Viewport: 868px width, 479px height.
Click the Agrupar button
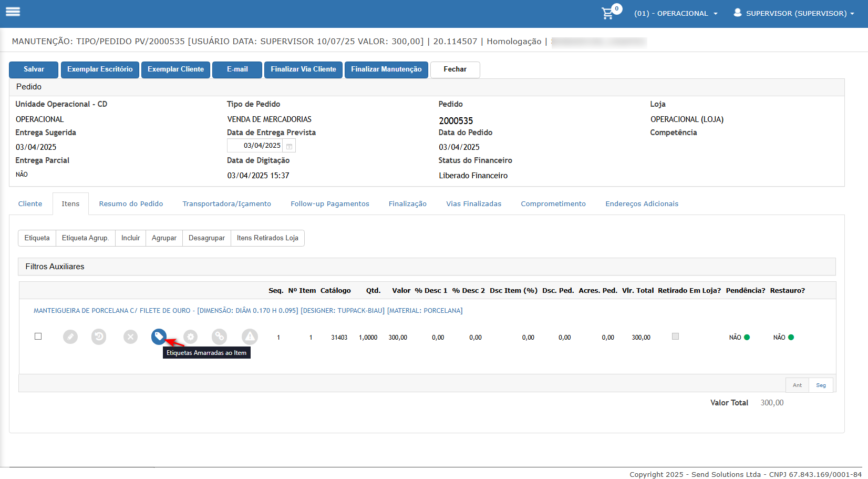click(x=164, y=238)
